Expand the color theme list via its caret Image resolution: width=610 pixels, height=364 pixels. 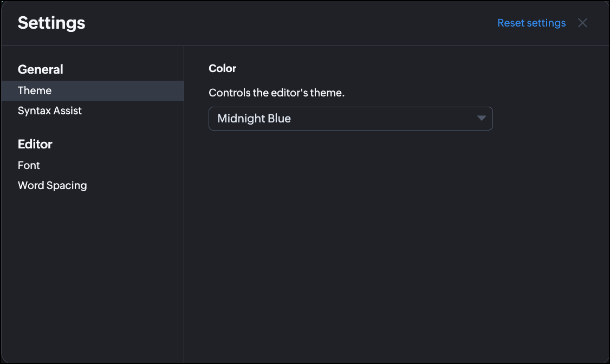pyautogui.click(x=481, y=119)
